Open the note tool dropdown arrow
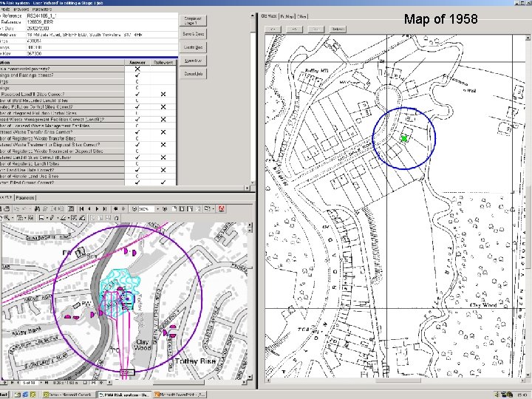This screenshot has width=532, height=399. click(47, 218)
